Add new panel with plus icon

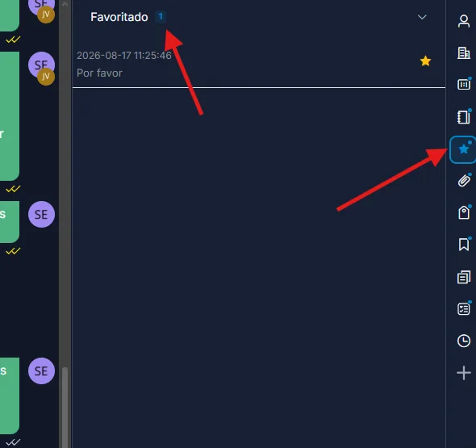point(464,373)
